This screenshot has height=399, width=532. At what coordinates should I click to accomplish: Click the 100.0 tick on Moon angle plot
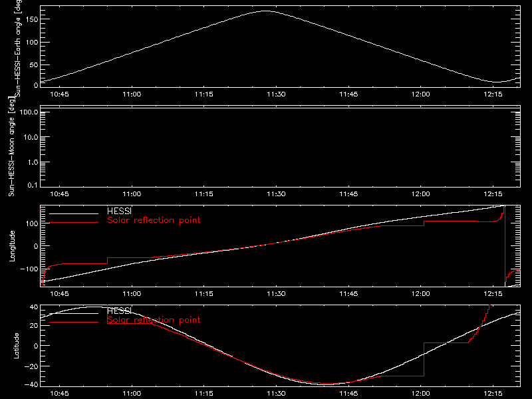pyautogui.click(x=29, y=112)
